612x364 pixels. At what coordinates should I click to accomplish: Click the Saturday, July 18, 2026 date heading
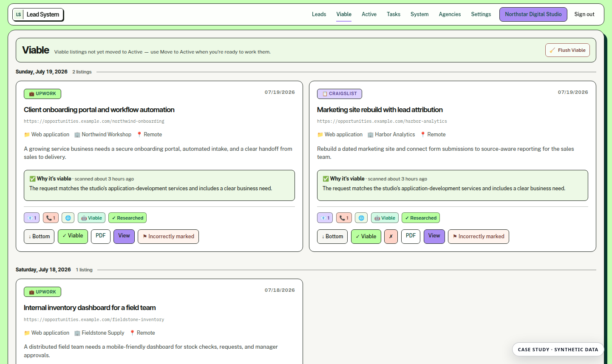(43, 270)
